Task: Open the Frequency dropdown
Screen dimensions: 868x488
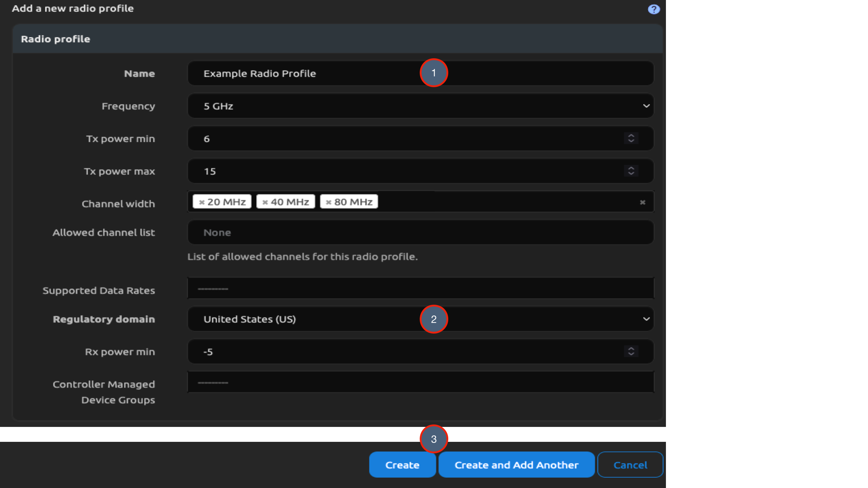Action: click(646, 106)
